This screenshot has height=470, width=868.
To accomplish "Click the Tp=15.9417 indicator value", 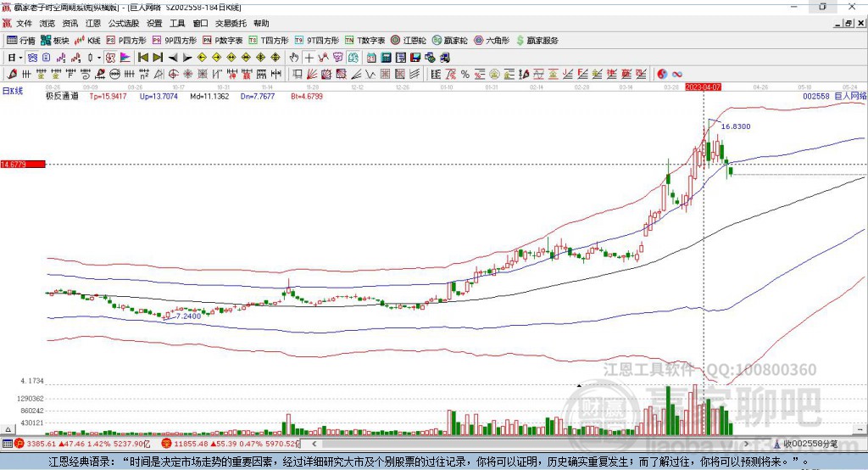I will 108,96.
